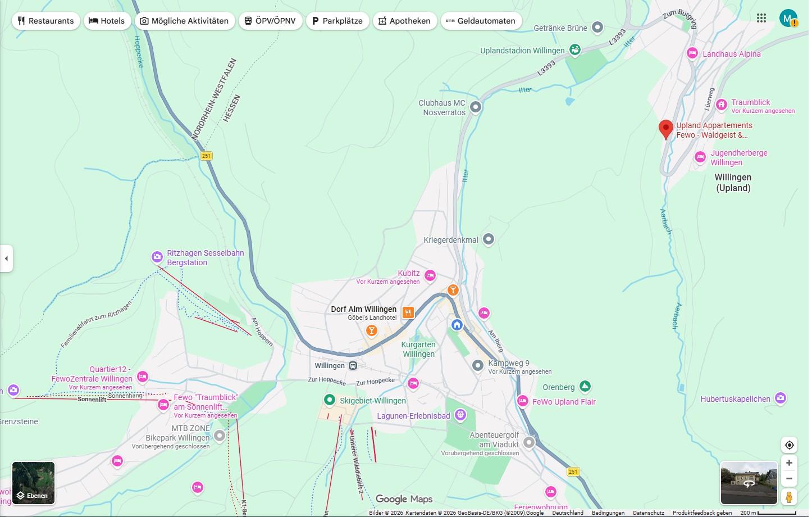Open the Ebenen layers switcher
The width and height of the screenshot is (812, 517).
pyautogui.click(x=34, y=483)
